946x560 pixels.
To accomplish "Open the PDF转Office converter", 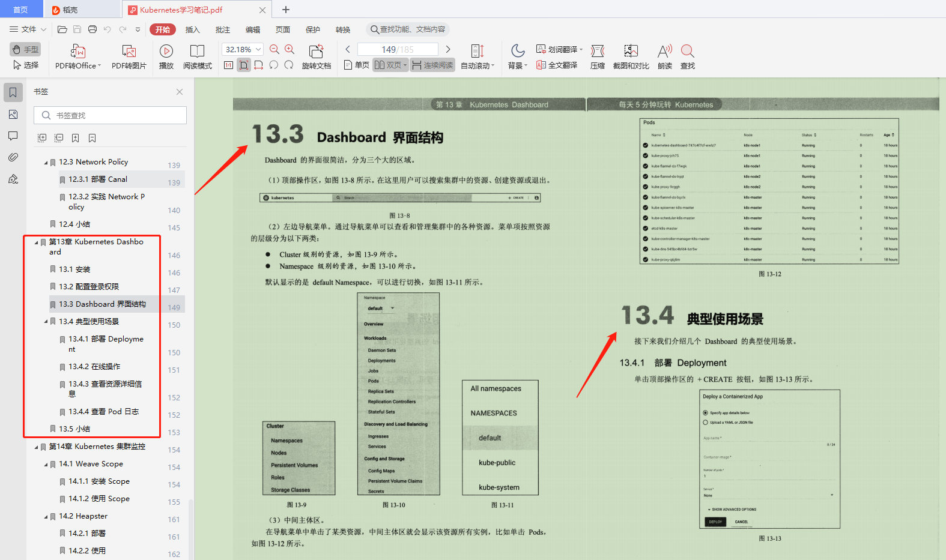I will (x=78, y=57).
